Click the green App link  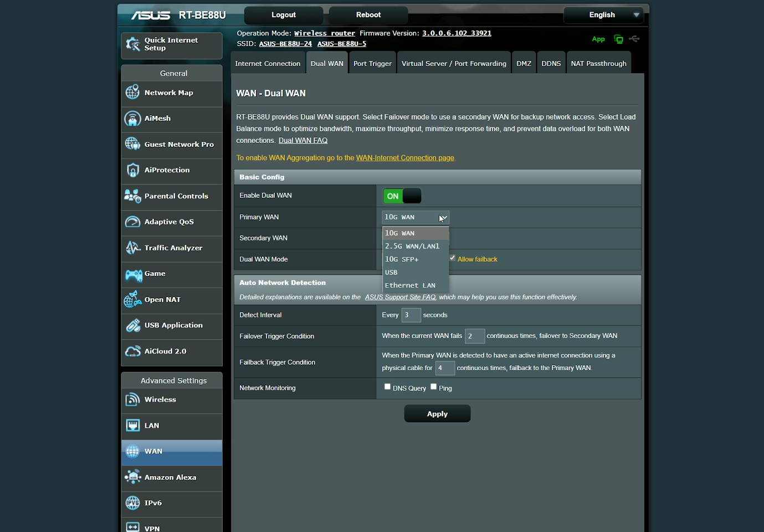pos(598,39)
